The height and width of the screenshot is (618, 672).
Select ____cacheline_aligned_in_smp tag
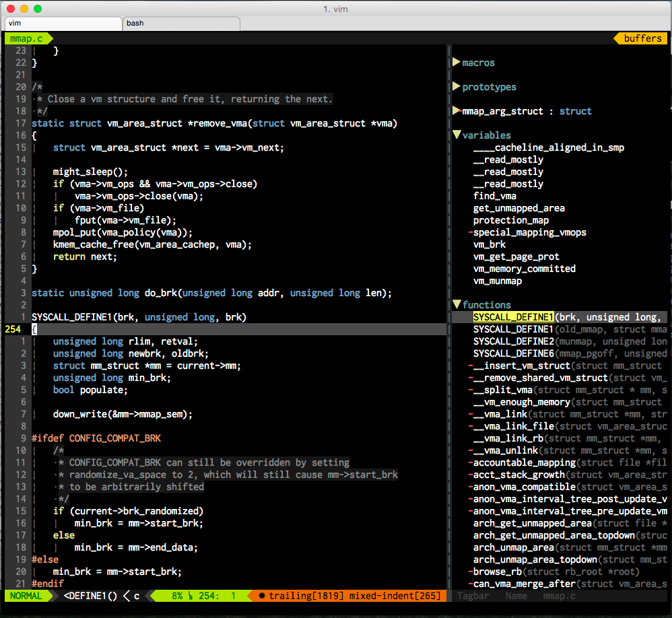click(x=549, y=148)
